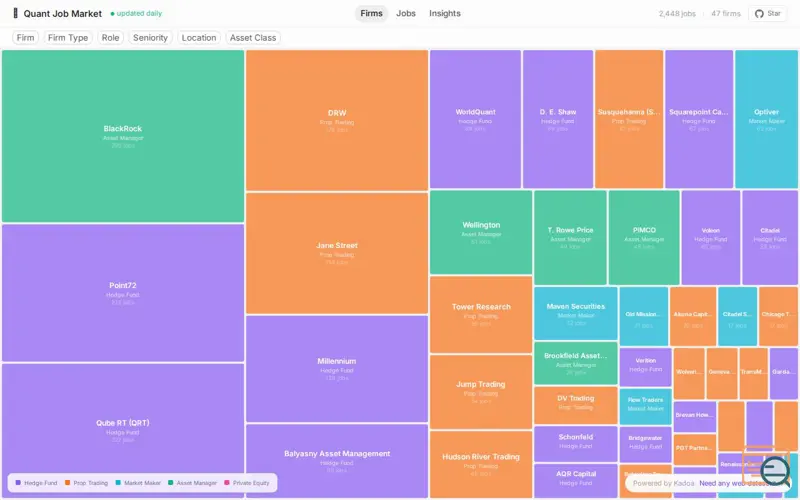Switch to the Firms tab

point(371,13)
